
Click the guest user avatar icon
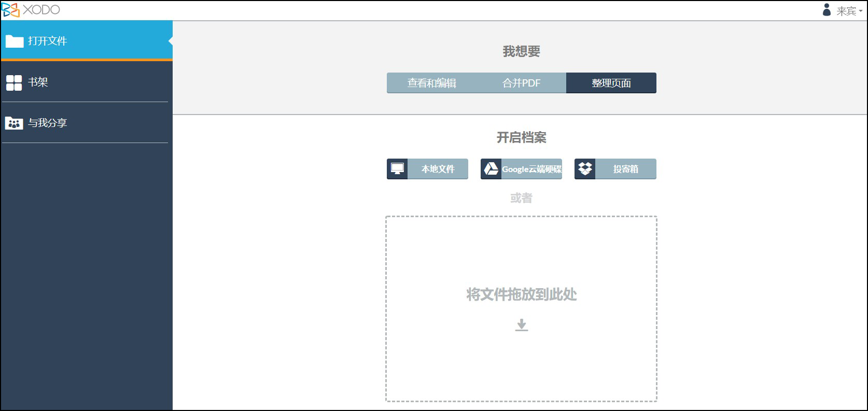pos(827,10)
